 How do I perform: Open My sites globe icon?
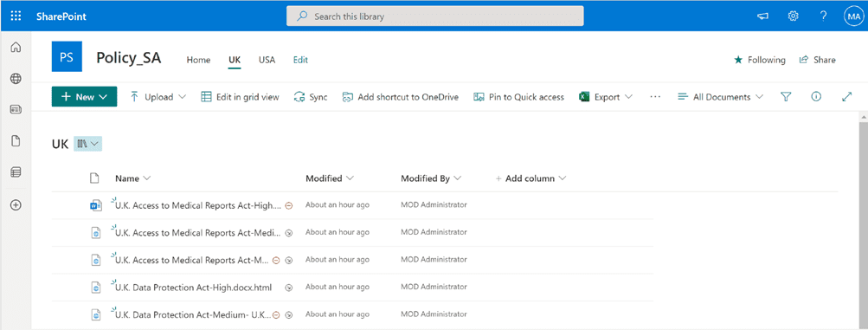point(16,79)
